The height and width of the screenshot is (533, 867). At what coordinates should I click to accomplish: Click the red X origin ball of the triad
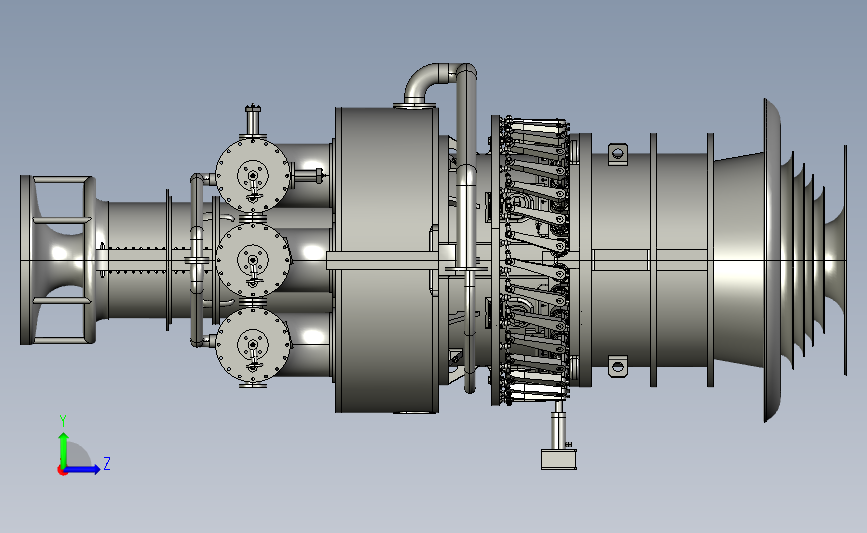(x=62, y=471)
